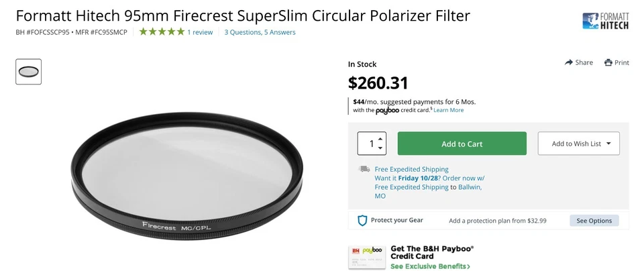Click the Print printer icon

tap(608, 62)
